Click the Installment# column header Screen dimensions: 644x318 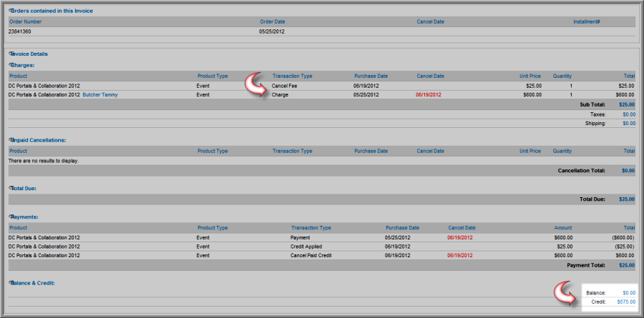point(587,21)
